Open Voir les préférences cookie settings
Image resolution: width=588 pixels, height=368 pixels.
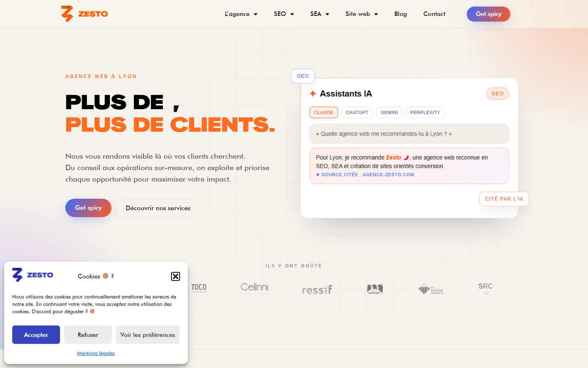pos(148,335)
